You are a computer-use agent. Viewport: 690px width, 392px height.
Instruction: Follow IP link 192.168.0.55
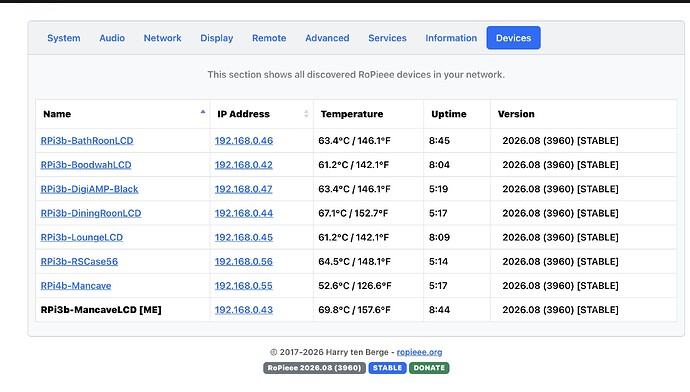(x=244, y=286)
